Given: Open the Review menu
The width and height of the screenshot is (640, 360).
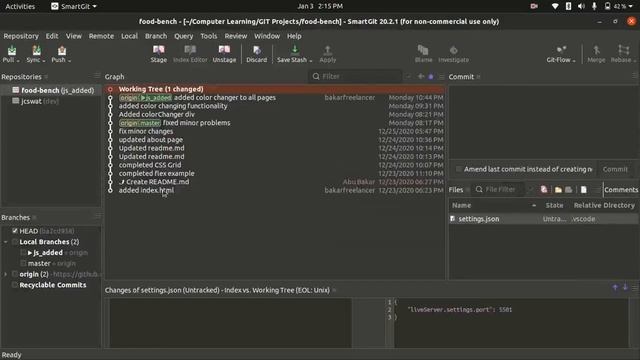Looking at the screenshot, I should pos(236,36).
